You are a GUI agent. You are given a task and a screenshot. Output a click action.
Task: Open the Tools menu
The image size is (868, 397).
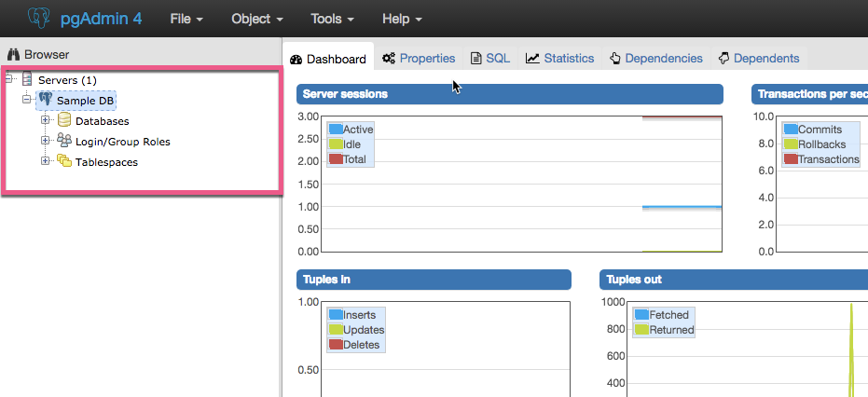tap(332, 19)
